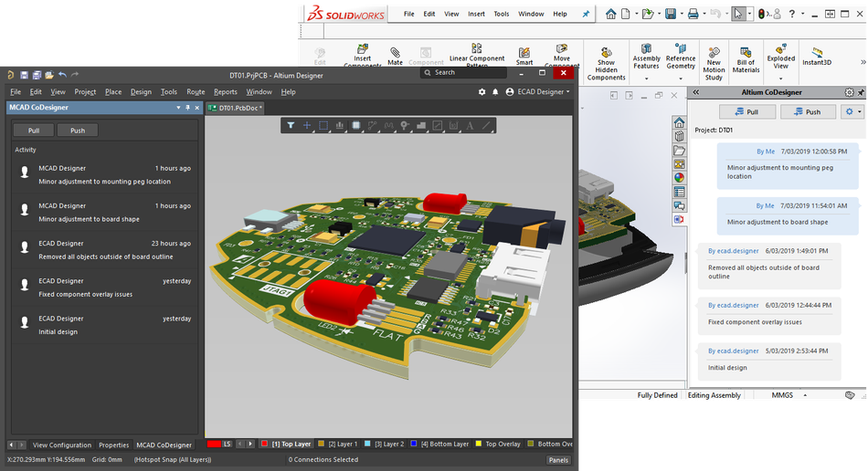Viewport: 868px width, 471px height.
Task: Click the Altium Search field
Action: (x=464, y=72)
